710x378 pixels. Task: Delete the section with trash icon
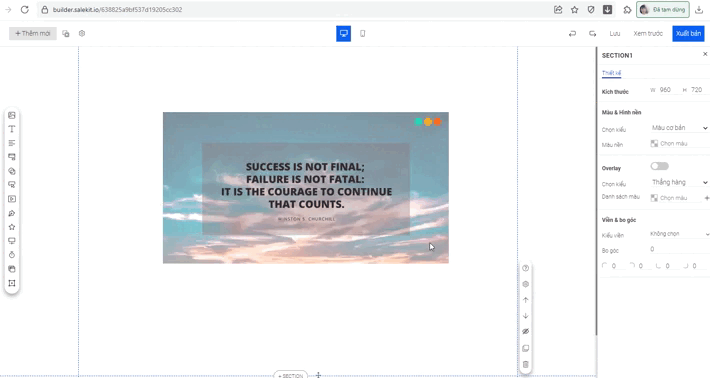(525, 364)
